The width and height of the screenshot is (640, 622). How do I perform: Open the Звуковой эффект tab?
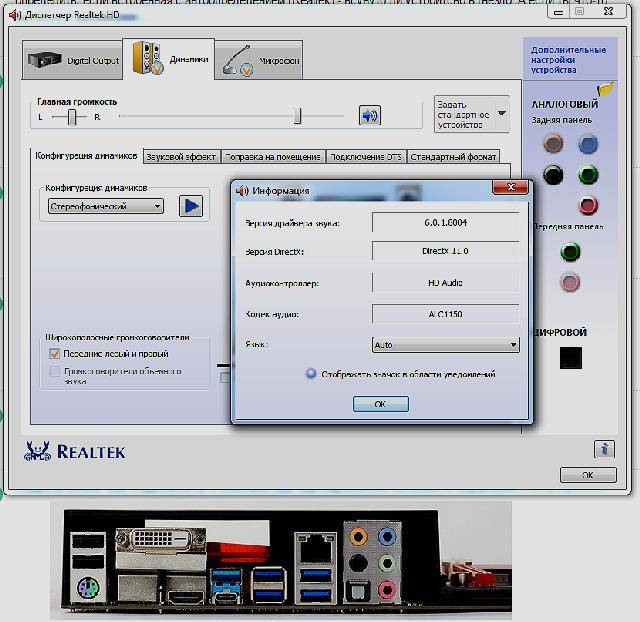point(181,157)
